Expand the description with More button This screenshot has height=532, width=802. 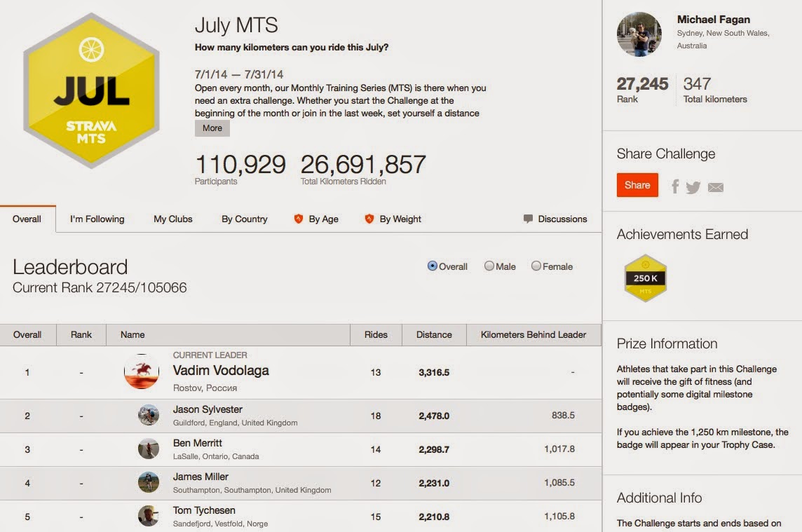click(212, 128)
